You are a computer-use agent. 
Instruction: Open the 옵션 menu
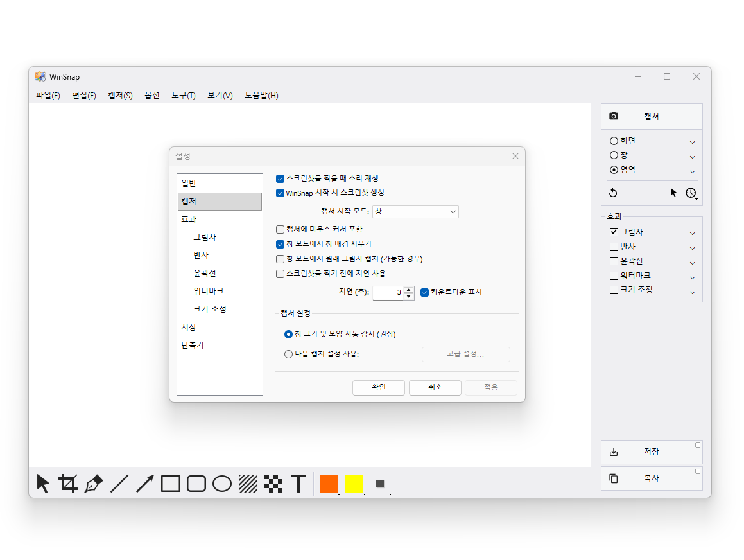tap(152, 96)
